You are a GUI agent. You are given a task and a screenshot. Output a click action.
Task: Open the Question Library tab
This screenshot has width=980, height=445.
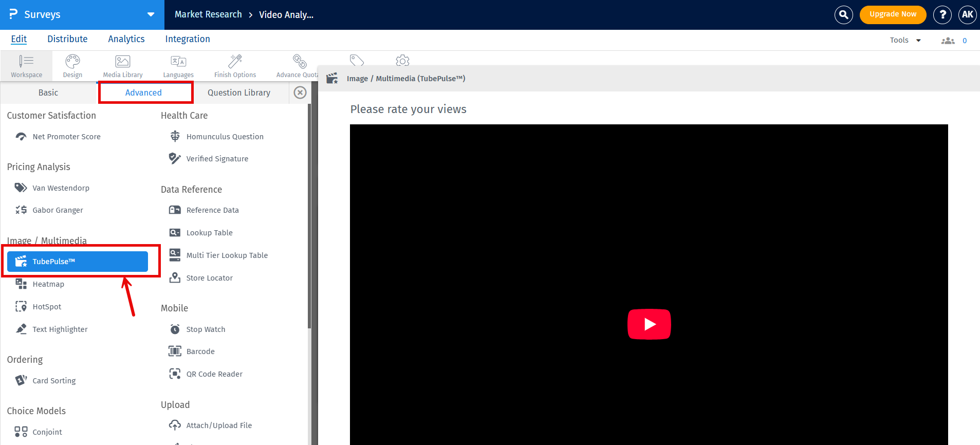pos(239,92)
